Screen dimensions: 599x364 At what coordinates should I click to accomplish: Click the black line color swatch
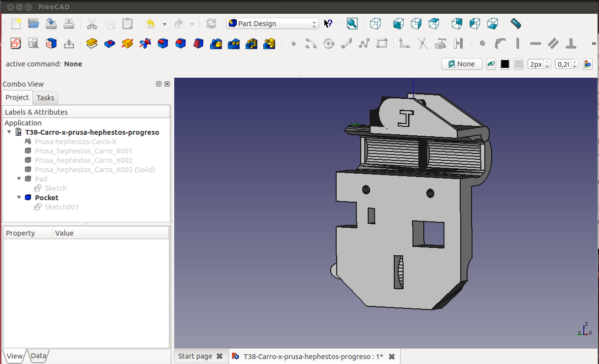tap(504, 64)
